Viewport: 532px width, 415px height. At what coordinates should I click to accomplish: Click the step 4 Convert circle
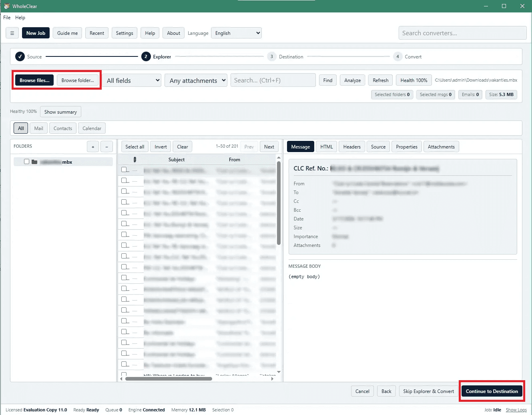[397, 56]
